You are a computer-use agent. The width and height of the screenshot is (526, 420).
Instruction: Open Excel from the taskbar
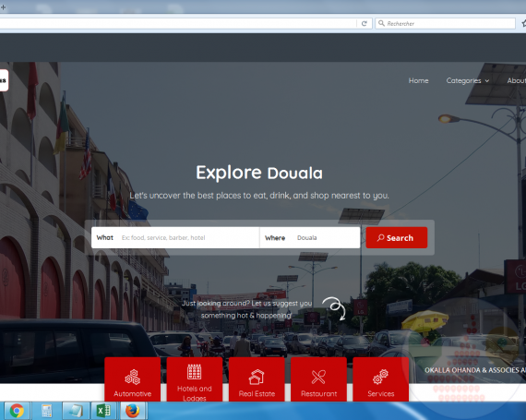[103, 411]
